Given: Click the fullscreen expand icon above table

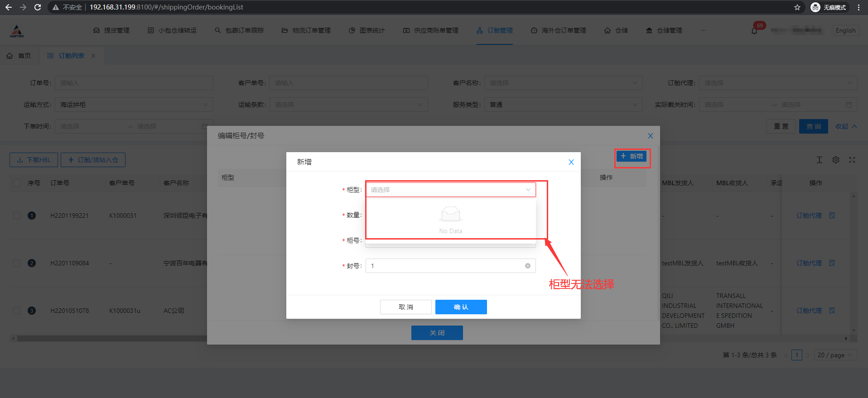Looking at the screenshot, I should click(852, 160).
